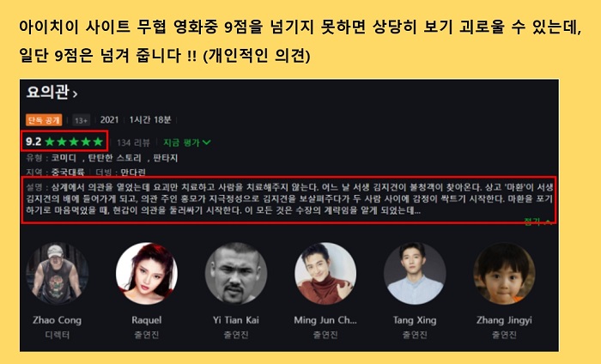
Task: Click the chevron next to 요의관 title
Action: click(76, 94)
